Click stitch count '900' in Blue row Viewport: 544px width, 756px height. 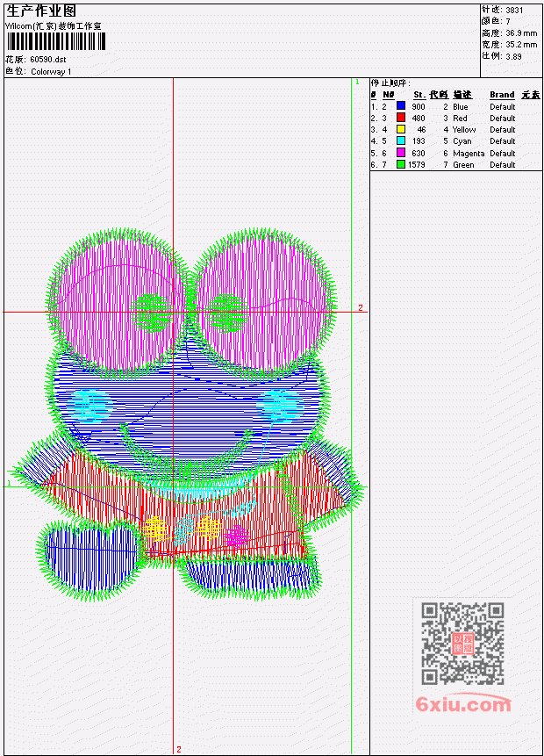[419, 106]
